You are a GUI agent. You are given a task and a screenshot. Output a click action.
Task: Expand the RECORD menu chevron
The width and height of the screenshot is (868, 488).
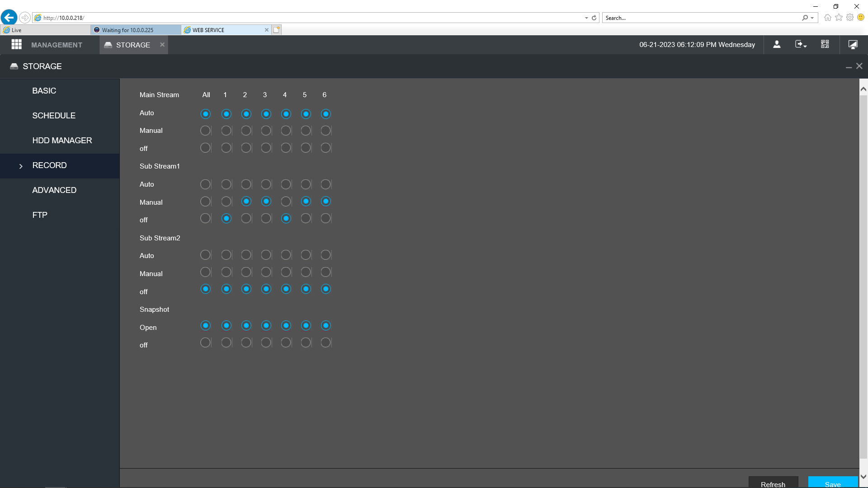click(21, 166)
